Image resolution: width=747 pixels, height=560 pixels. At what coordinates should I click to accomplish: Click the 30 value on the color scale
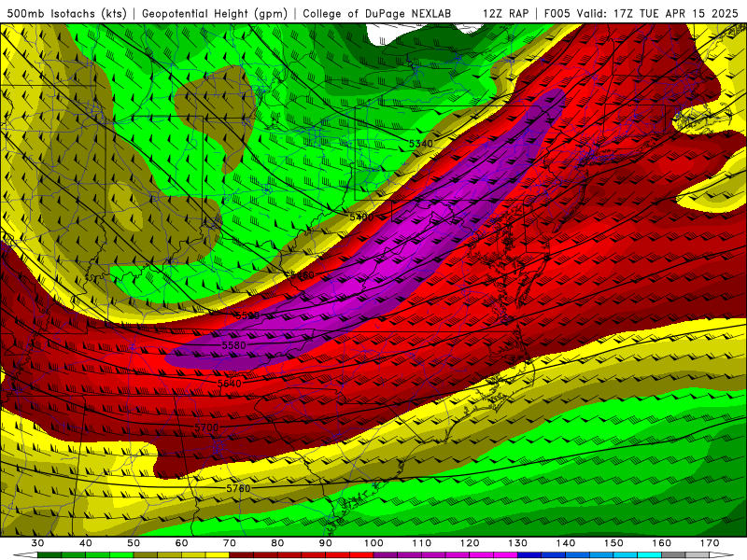[x=37, y=543]
